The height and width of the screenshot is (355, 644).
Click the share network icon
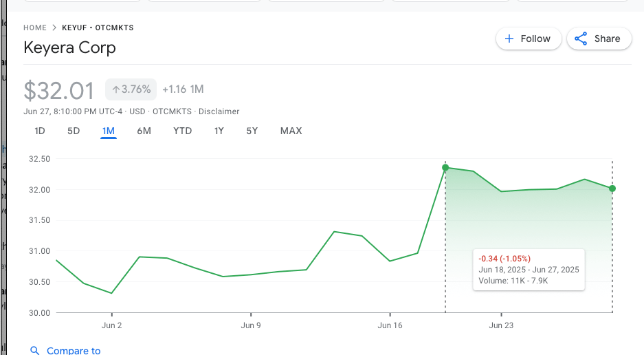pyautogui.click(x=581, y=39)
